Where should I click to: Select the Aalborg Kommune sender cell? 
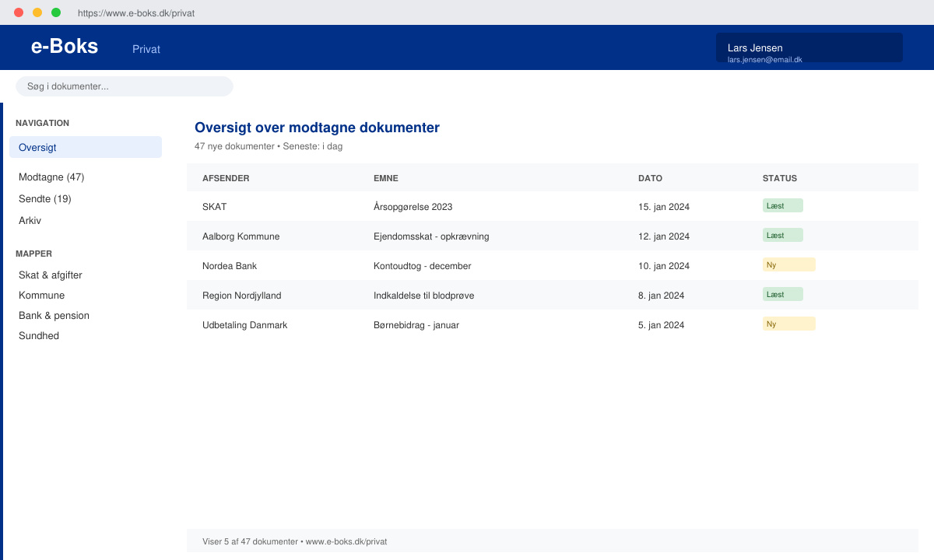(241, 236)
